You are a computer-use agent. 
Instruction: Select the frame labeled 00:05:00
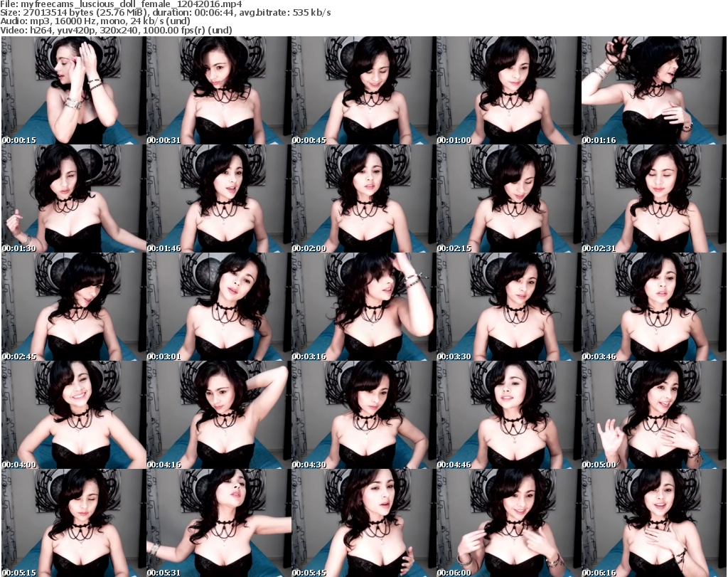tap(654, 415)
